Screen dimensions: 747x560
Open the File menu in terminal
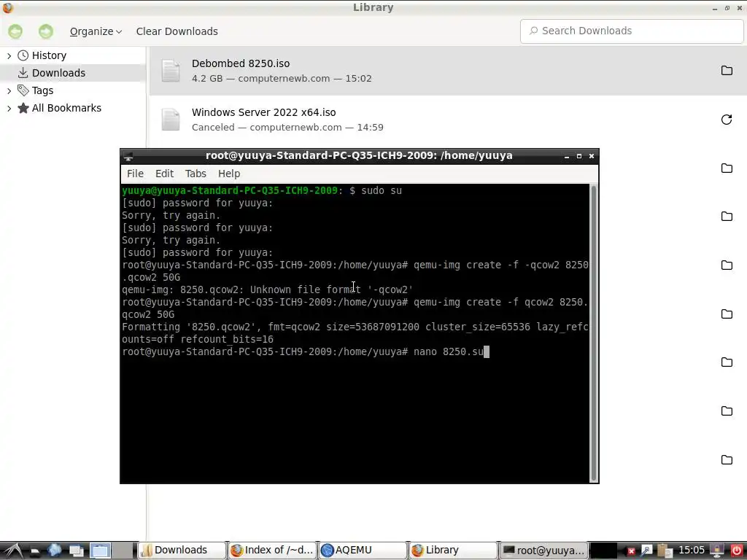pos(135,174)
